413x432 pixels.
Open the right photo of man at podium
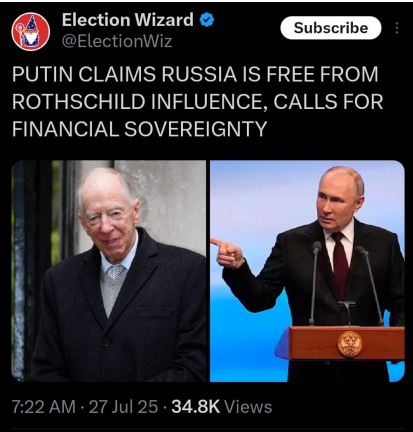307,271
